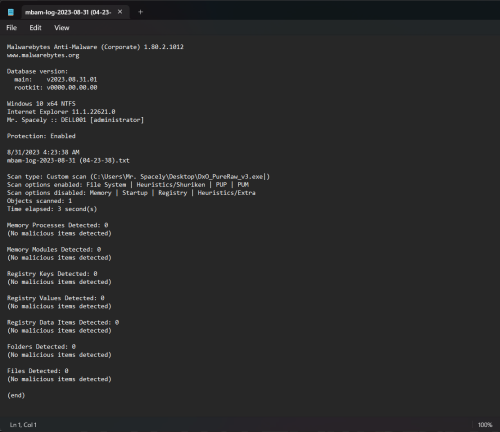Open the File menu

[x=12, y=28]
